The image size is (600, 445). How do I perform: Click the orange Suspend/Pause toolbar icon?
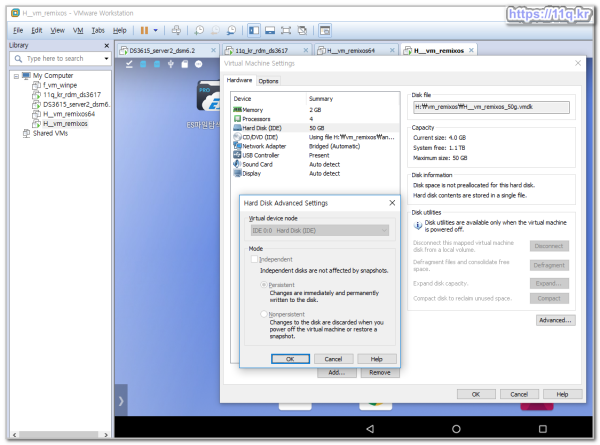(x=144, y=30)
